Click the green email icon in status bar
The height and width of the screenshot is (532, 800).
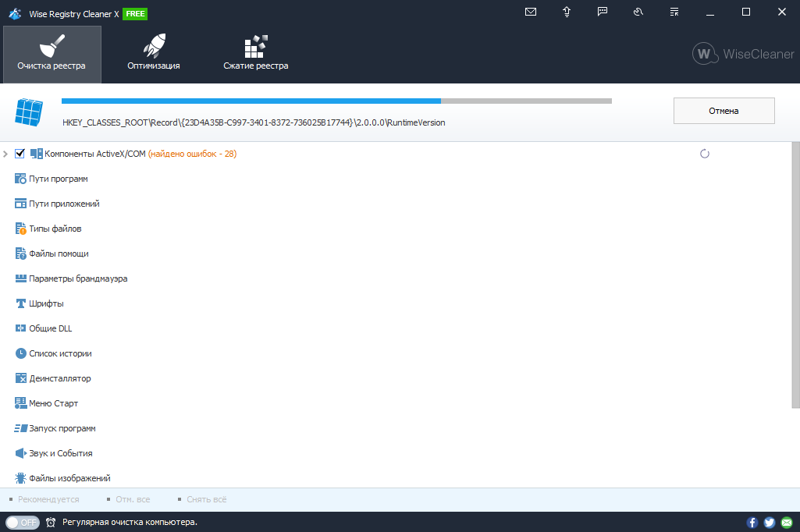click(x=787, y=523)
